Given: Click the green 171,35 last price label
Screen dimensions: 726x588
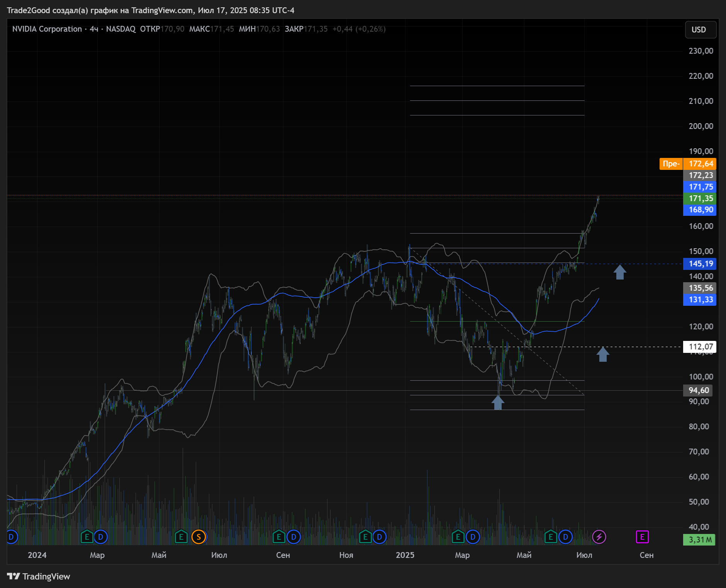Looking at the screenshot, I should pyautogui.click(x=699, y=198).
